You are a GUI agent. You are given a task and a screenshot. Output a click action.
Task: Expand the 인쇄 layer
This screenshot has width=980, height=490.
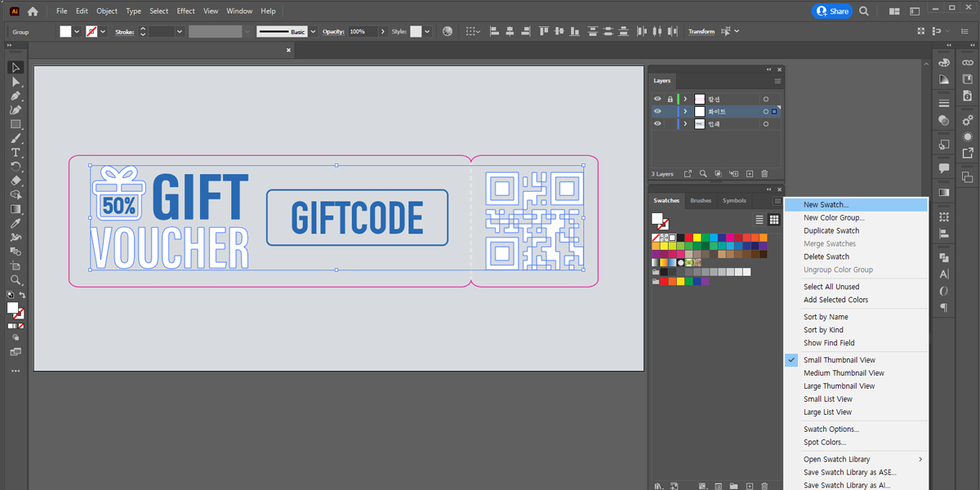pyautogui.click(x=685, y=124)
